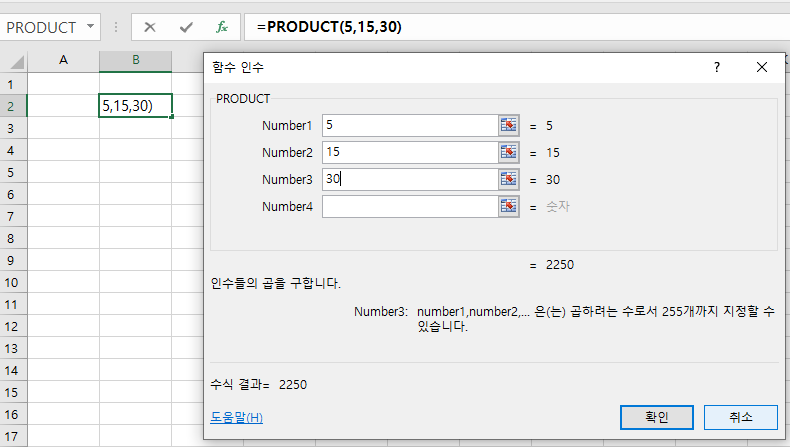
Task: Select column A header
Action: pos(63,60)
